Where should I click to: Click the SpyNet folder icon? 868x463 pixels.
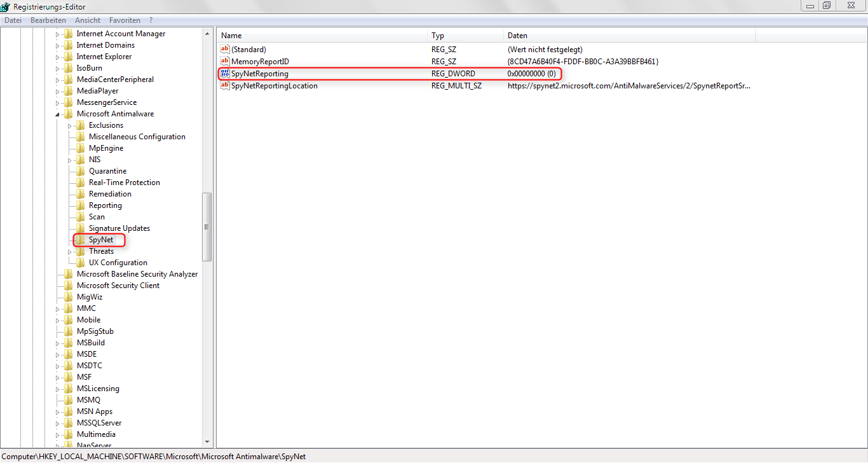click(81, 239)
